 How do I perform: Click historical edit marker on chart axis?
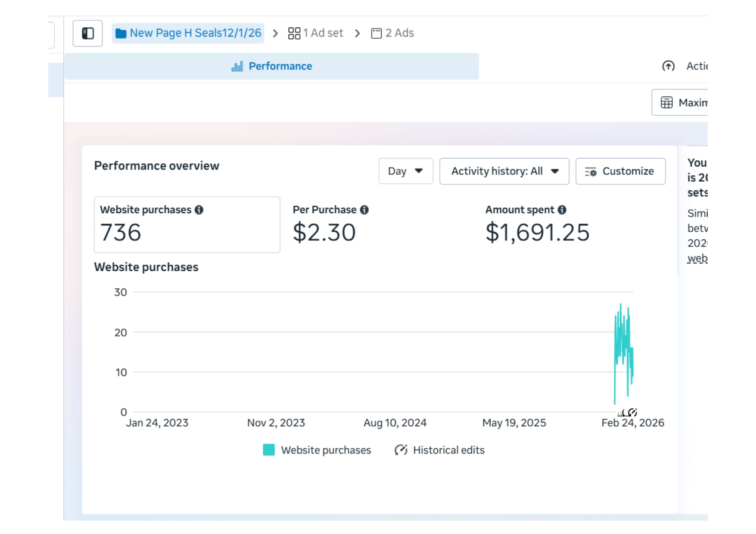632,412
